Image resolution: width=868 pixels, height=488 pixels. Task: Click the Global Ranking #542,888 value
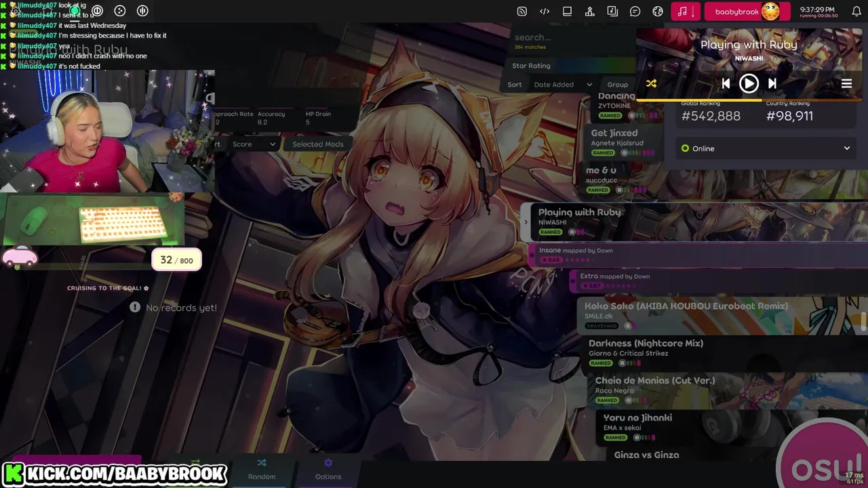[x=711, y=116]
